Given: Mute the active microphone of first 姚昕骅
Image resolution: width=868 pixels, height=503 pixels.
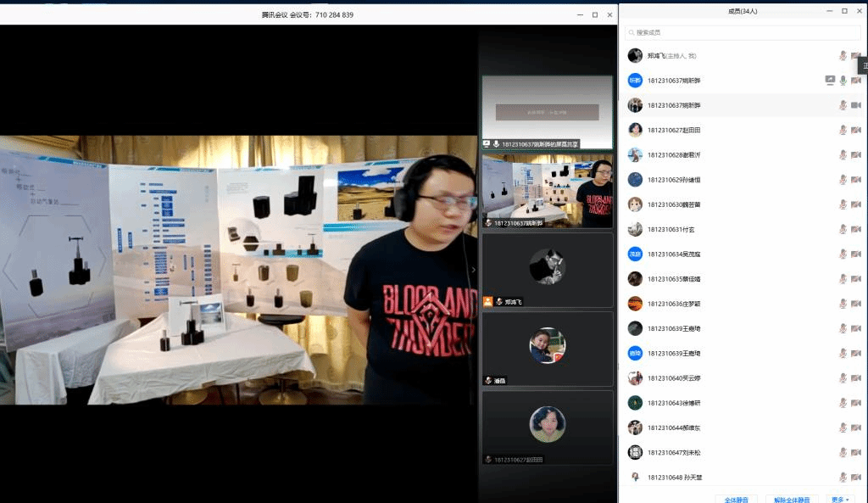Looking at the screenshot, I should (843, 81).
